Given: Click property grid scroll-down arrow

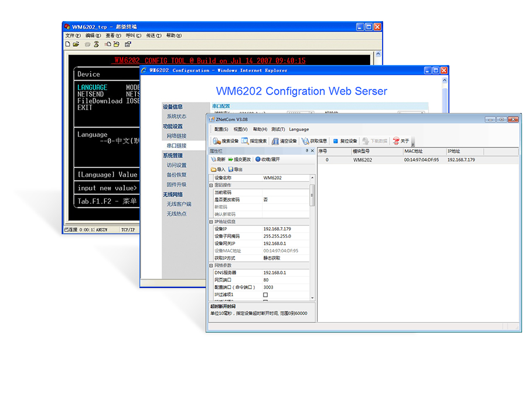Looking at the screenshot, I should coord(312,298).
